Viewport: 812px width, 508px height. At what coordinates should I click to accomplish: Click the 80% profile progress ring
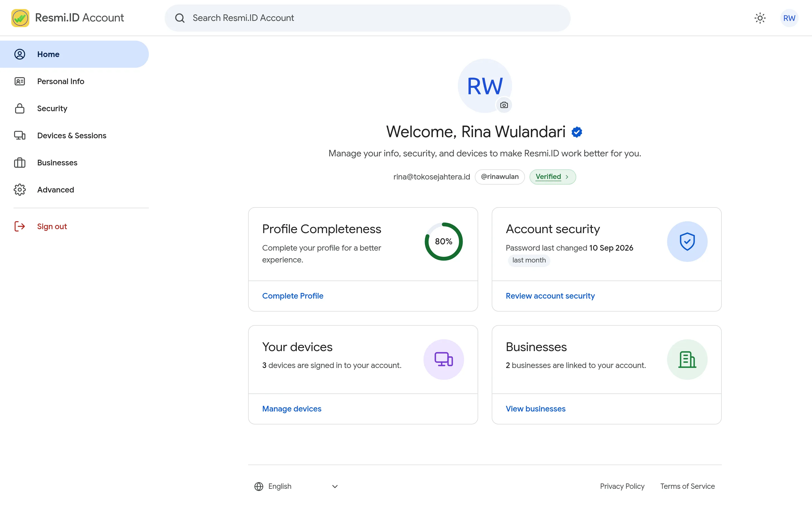pos(443,241)
